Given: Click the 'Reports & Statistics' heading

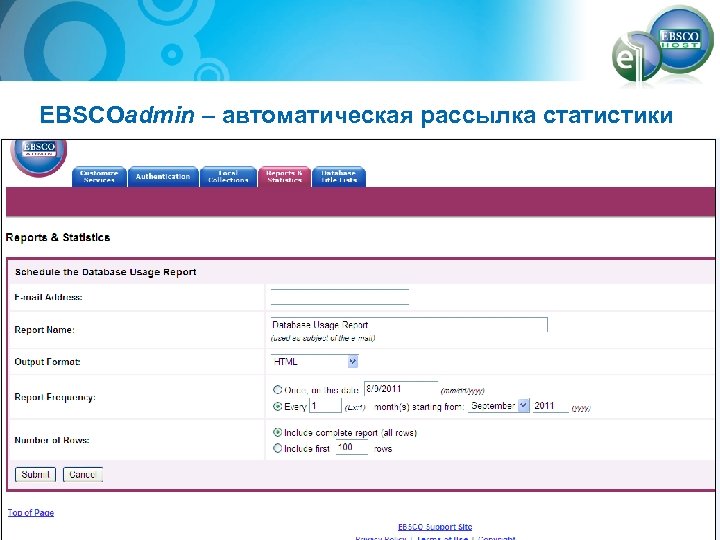Looking at the screenshot, I should point(58,237).
